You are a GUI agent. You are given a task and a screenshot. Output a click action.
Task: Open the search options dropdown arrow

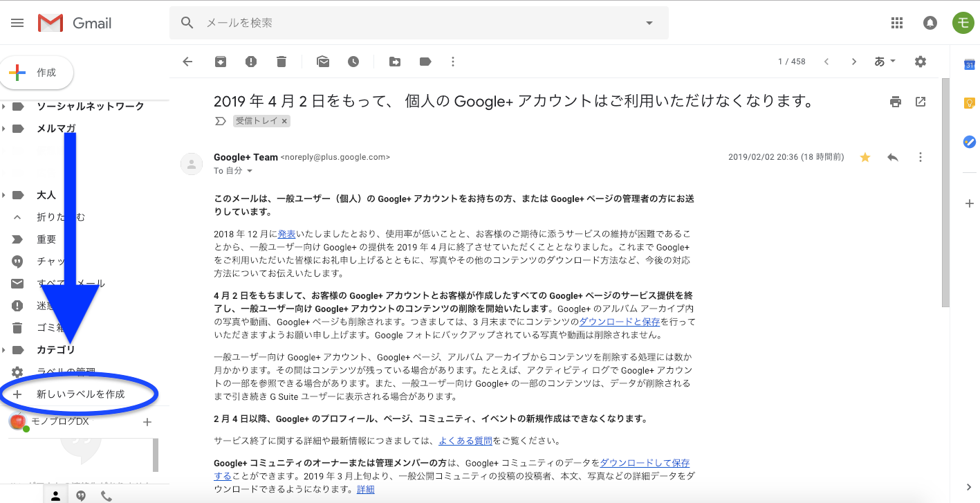pyautogui.click(x=649, y=23)
